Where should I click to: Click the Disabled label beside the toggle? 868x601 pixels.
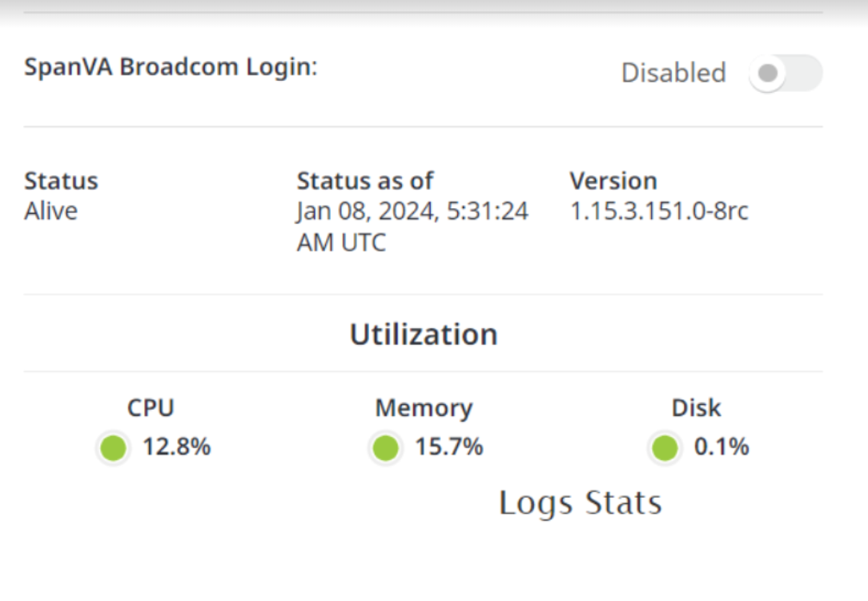pos(673,74)
